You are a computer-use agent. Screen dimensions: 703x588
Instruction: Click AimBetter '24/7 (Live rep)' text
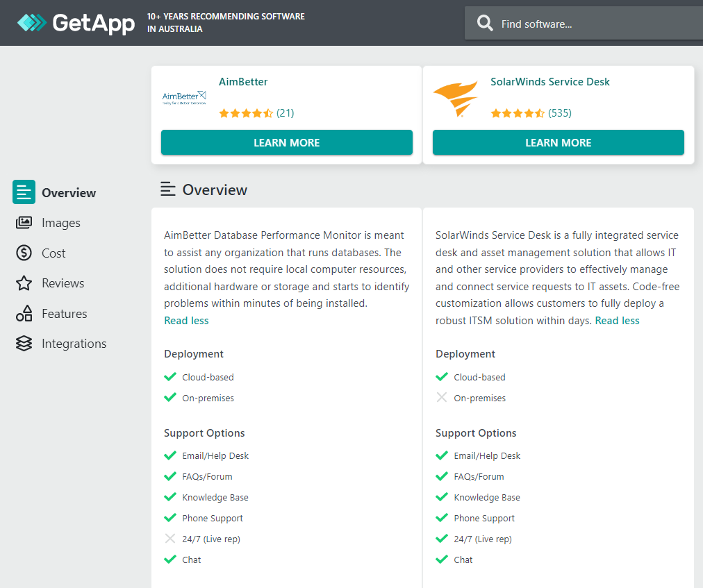[211, 539]
